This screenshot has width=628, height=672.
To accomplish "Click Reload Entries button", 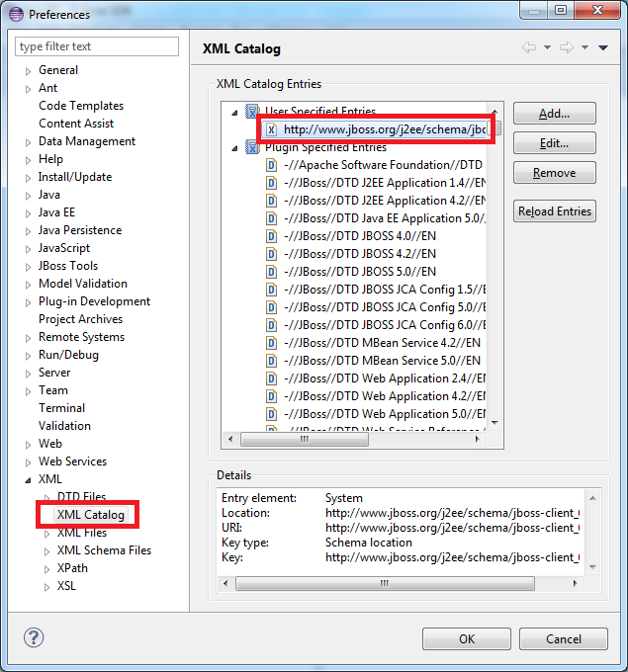I will 554,211.
